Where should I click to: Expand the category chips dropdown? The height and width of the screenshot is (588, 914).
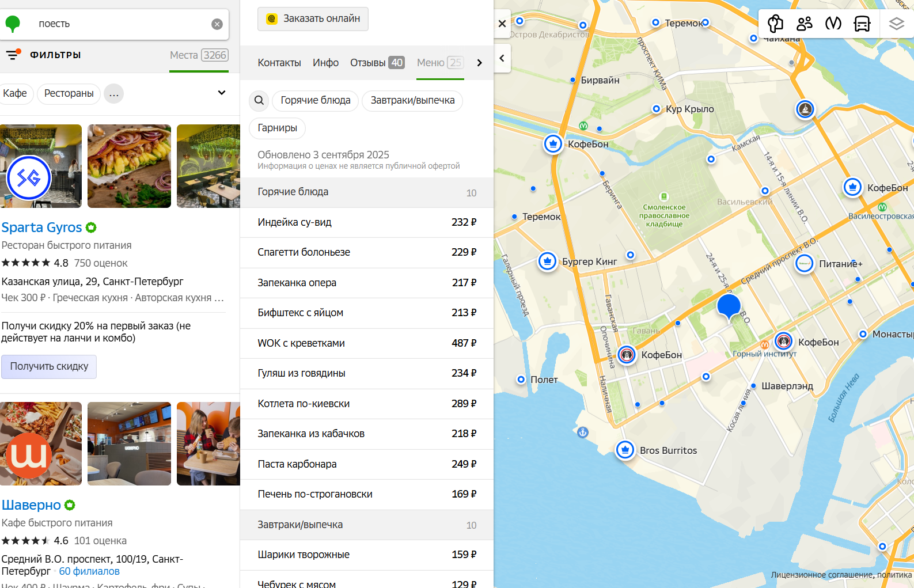tap(222, 93)
